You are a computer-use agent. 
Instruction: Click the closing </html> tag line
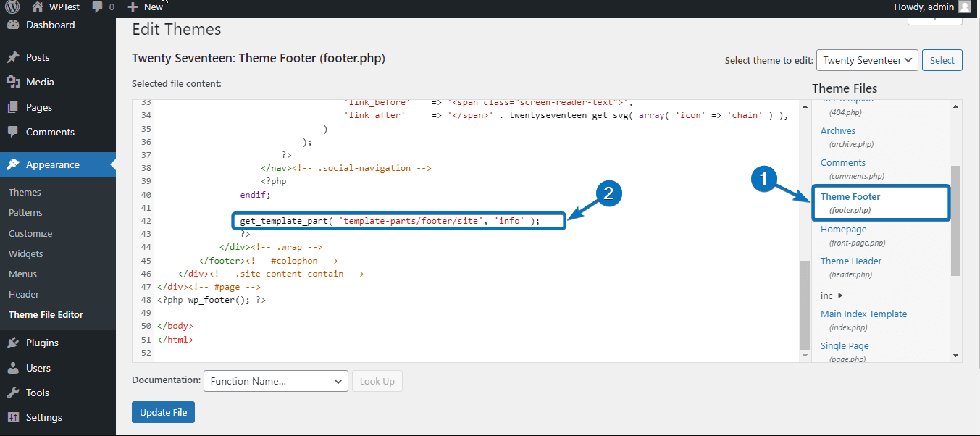[175, 339]
